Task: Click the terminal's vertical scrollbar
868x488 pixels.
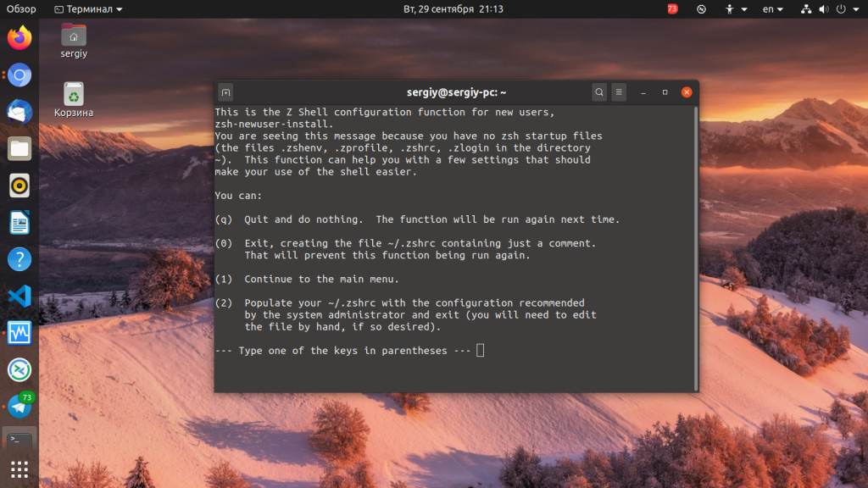Action: (x=696, y=246)
